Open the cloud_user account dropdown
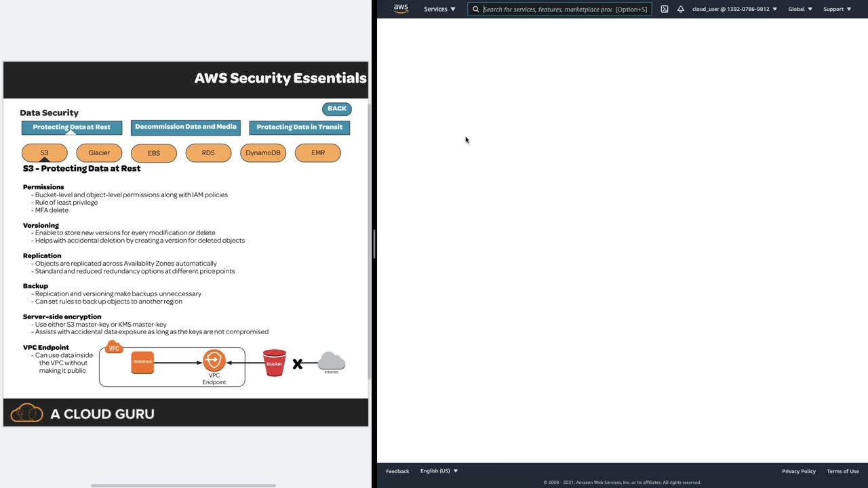 coord(734,9)
